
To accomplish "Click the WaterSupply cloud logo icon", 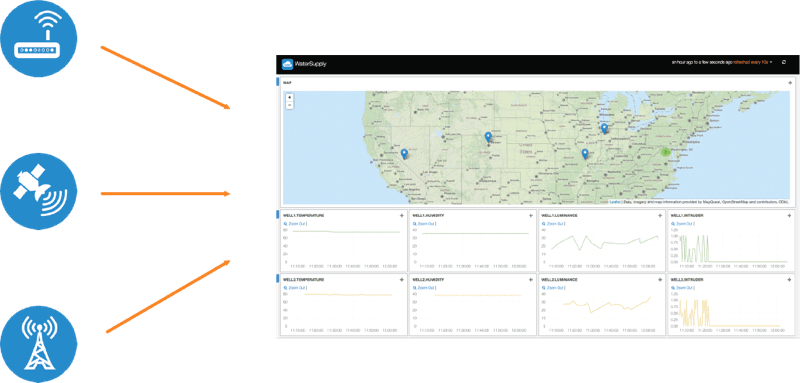I will click(x=287, y=64).
